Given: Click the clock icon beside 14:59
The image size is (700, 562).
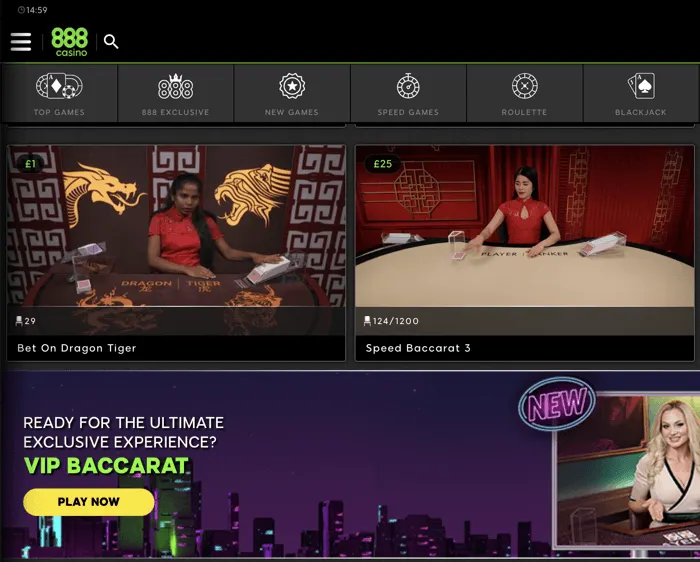Looking at the screenshot, I should (21, 10).
